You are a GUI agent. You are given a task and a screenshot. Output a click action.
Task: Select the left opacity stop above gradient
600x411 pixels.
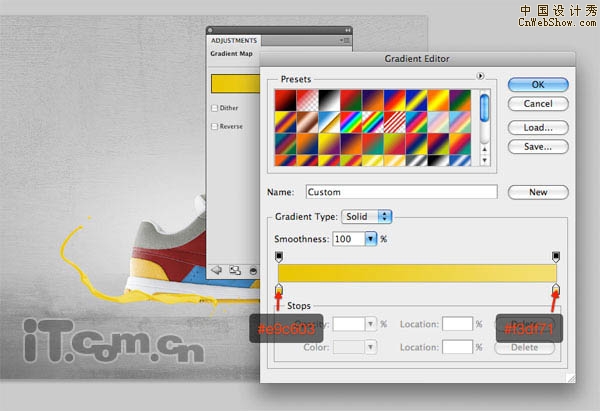click(x=279, y=257)
